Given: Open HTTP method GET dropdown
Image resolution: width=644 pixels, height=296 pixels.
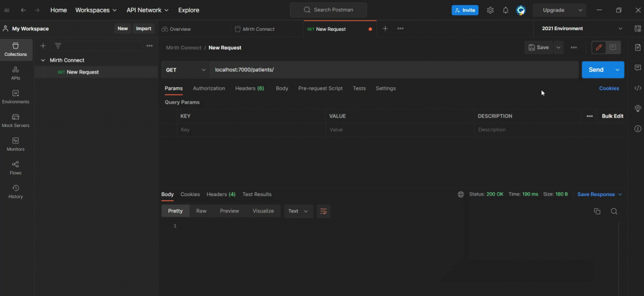Looking at the screenshot, I should [186, 70].
